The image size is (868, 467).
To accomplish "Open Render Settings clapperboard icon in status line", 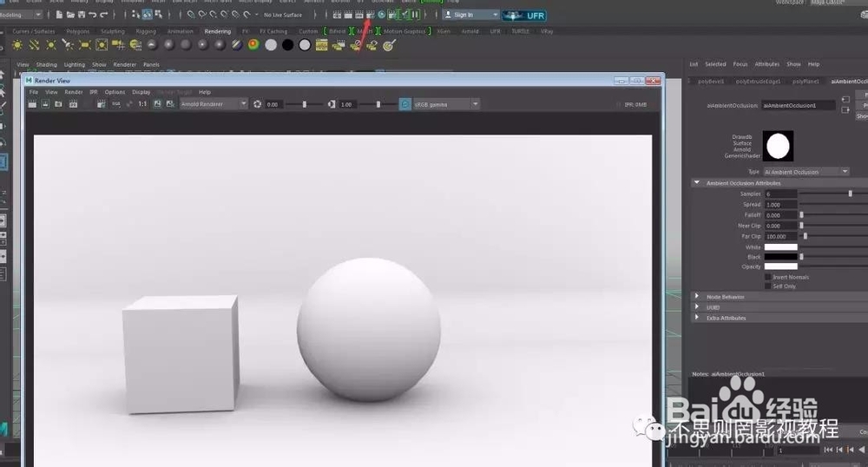I will (x=371, y=15).
